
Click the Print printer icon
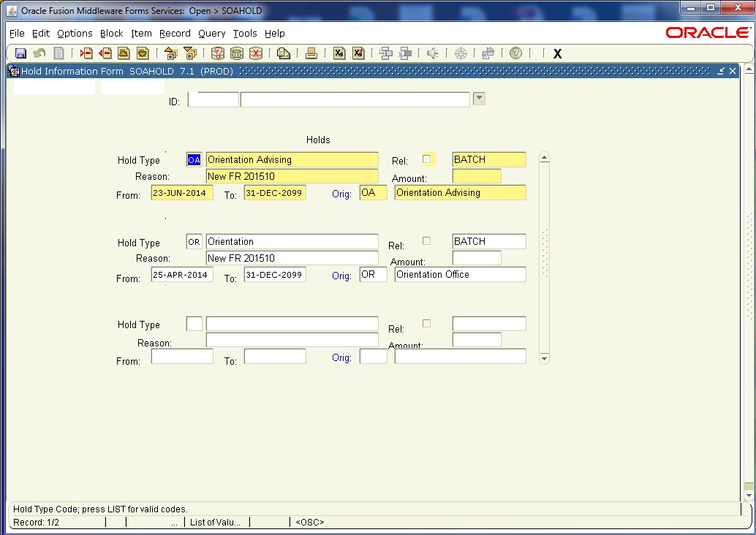pos(311,53)
